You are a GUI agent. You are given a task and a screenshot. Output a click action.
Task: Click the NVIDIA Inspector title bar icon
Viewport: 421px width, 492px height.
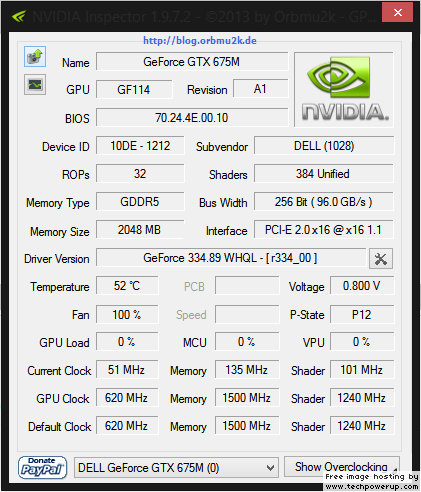(x=19, y=16)
